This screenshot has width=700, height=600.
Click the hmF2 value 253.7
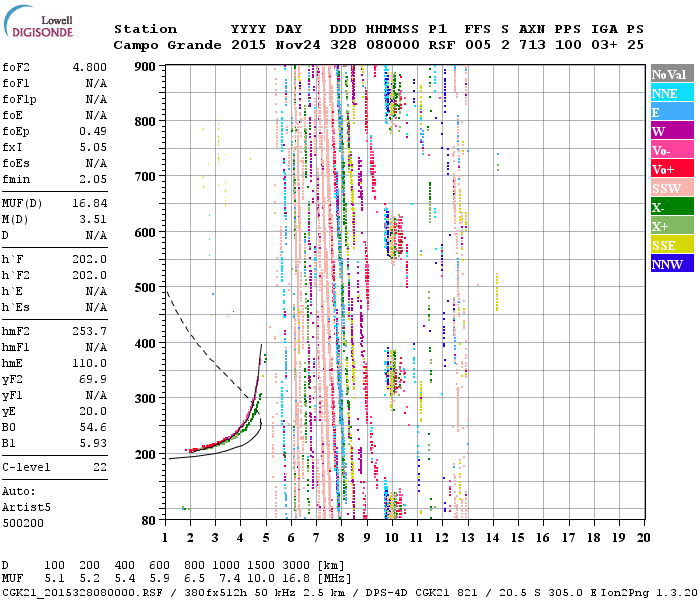point(90,331)
